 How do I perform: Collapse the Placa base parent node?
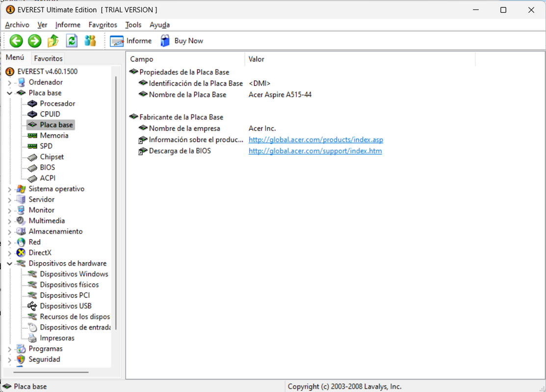point(9,93)
